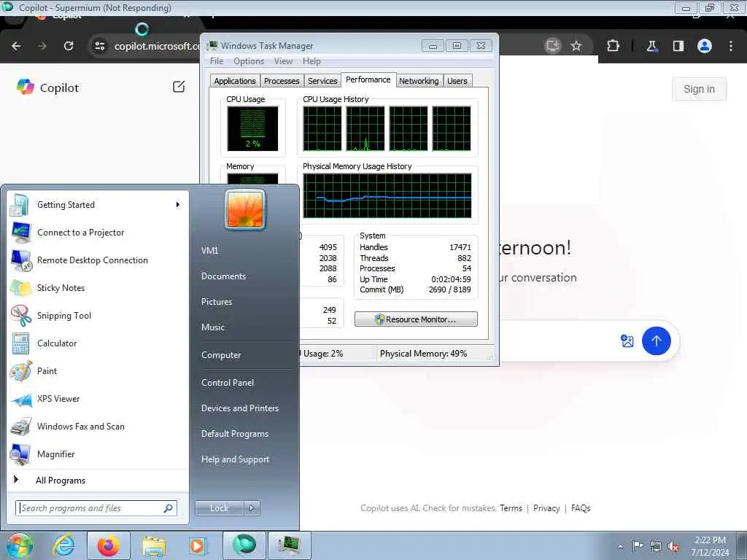Click the Sign in button on Copilot
The height and width of the screenshot is (560, 747).
[699, 89]
